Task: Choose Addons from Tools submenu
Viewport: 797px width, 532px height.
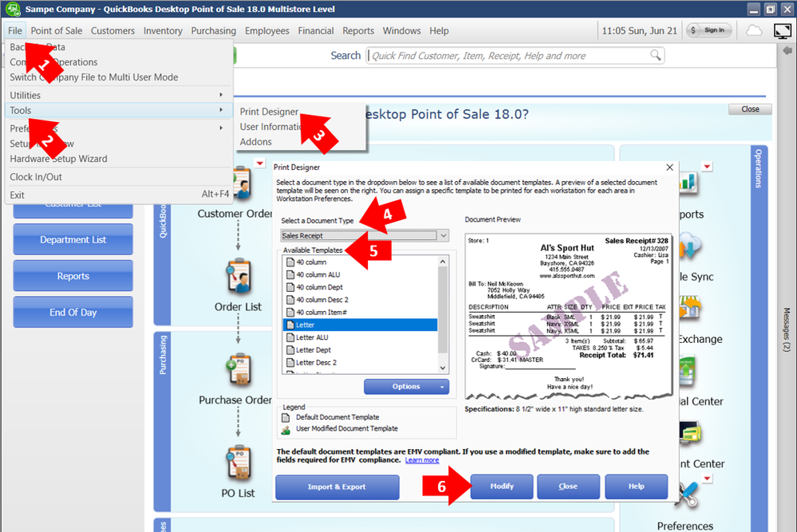Action: 255,142
